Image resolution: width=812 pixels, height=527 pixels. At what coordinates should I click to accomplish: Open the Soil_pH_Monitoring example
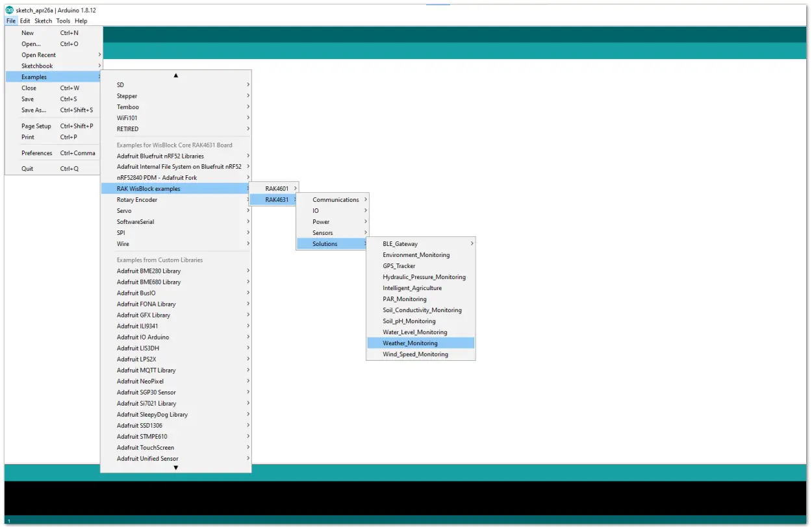421,321
